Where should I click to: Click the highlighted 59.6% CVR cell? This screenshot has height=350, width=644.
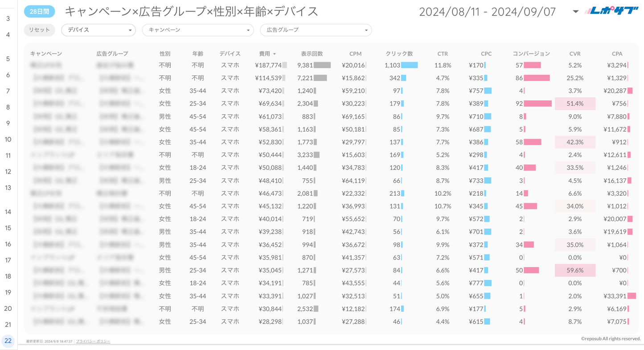pos(575,270)
